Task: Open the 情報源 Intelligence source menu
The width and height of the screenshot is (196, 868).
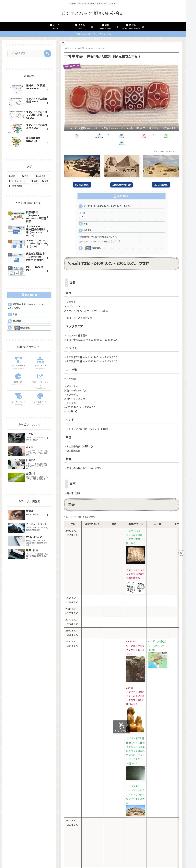Action: pos(131,27)
